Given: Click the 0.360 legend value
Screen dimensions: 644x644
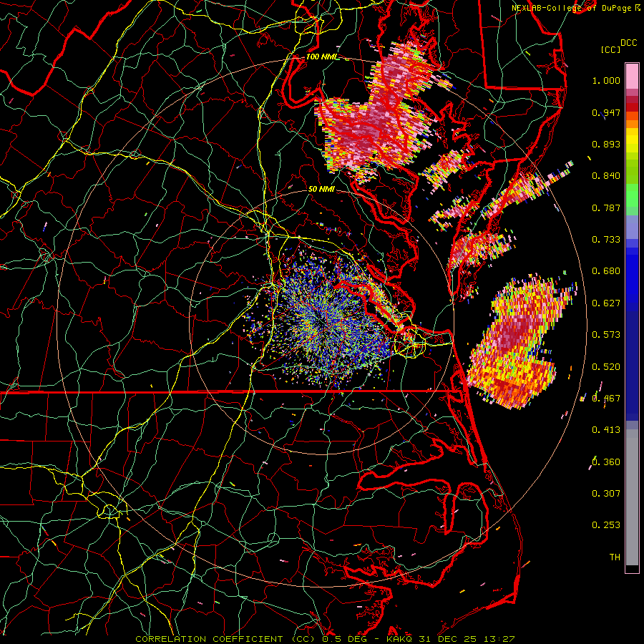Looking at the screenshot, I should (606, 462).
